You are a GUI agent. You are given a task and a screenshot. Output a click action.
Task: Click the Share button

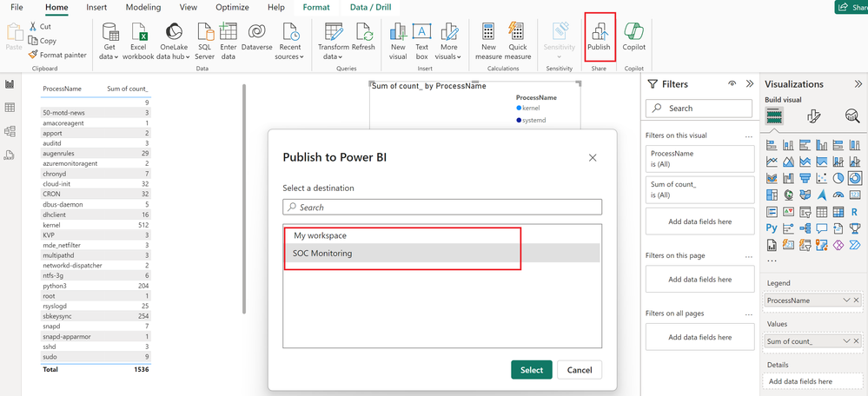click(x=851, y=7)
